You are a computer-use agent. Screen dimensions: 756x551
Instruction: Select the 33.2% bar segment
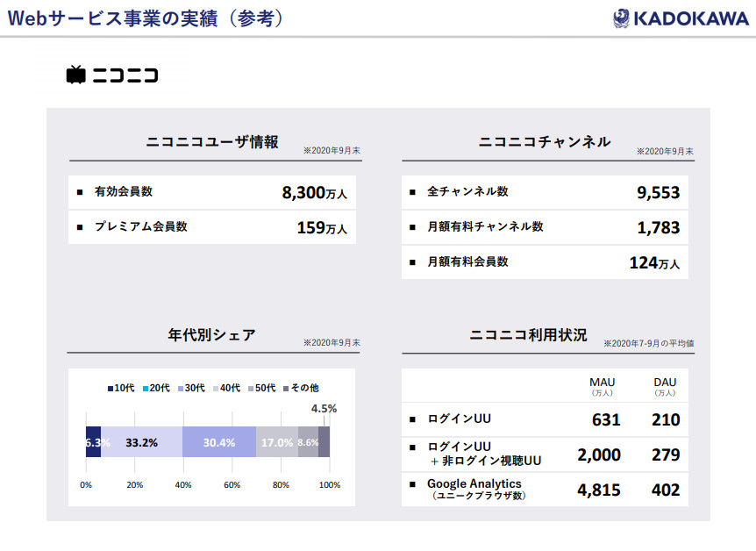(142, 442)
